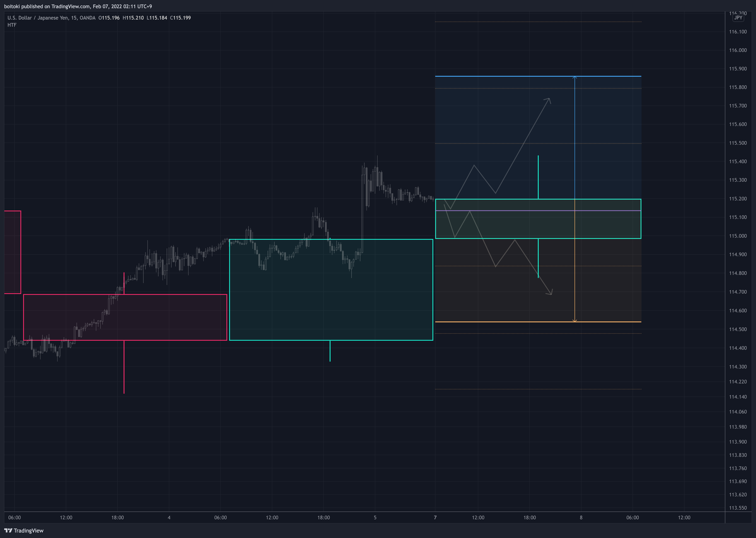
Task: Click the 114.060 price axis label
Action: (738, 412)
